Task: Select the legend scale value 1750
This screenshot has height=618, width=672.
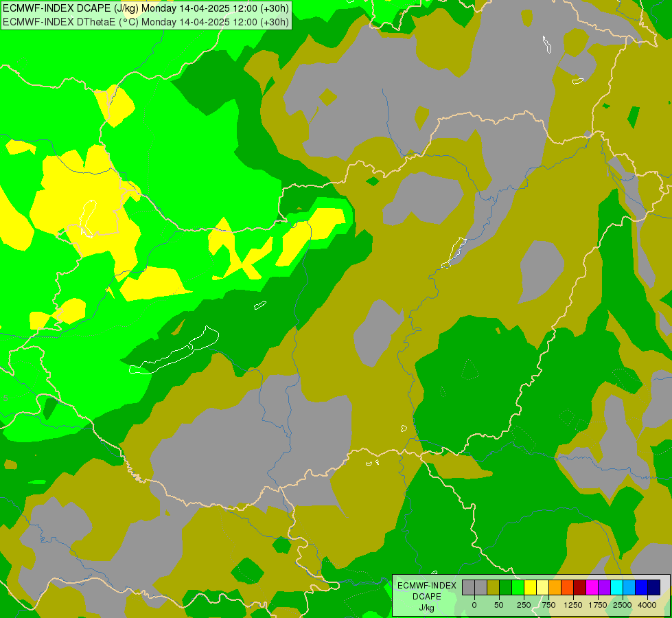Action: pos(598,605)
